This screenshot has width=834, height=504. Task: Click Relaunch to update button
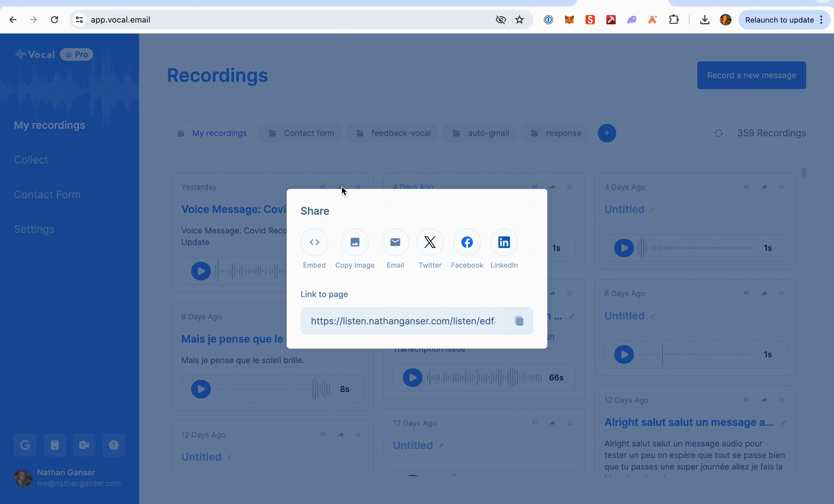coord(780,20)
